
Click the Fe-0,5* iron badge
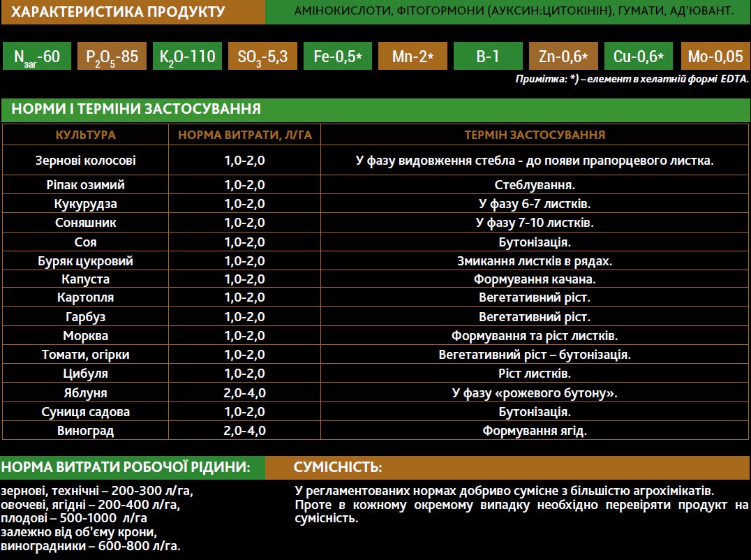pyautogui.click(x=338, y=56)
